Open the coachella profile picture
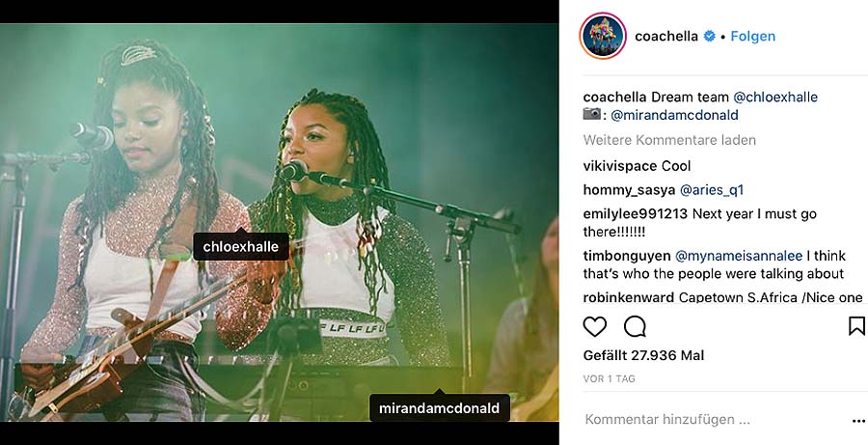Screen dimensions: 868x445 click(x=603, y=36)
